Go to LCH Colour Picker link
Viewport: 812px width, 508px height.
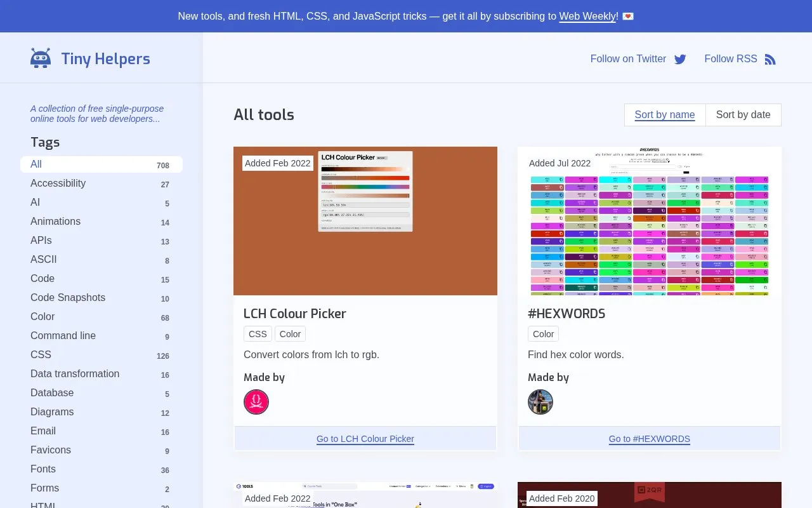coord(365,439)
